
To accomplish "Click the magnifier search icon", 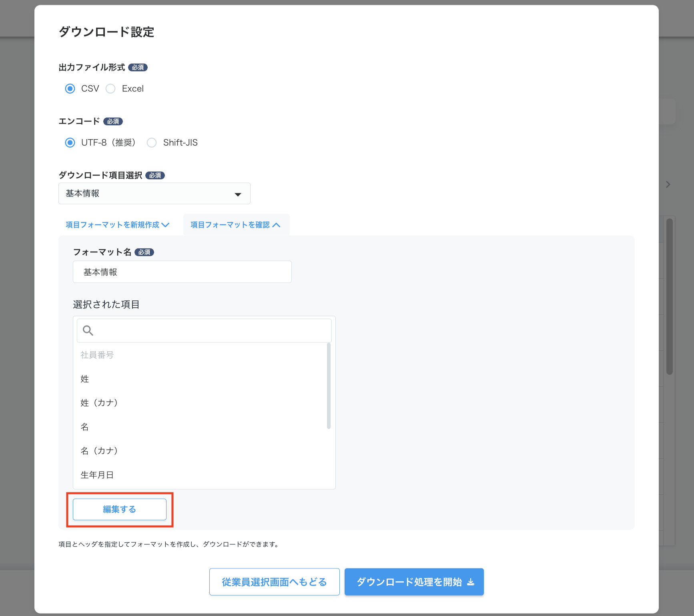I will [88, 330].
